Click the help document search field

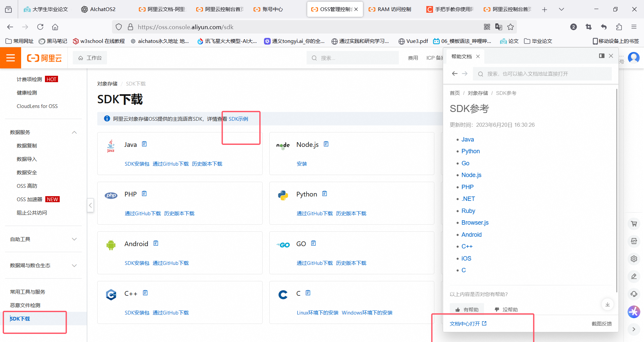click(542, 74)
